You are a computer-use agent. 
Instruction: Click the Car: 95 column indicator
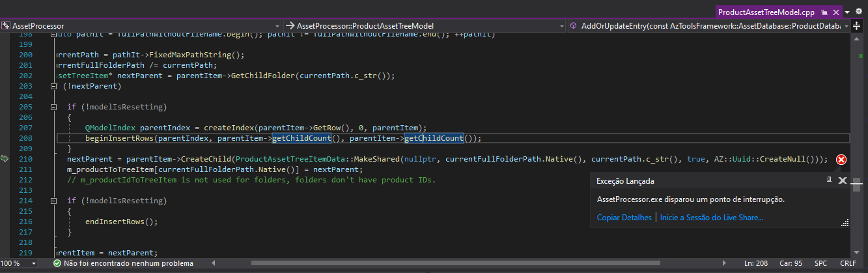[790, 263]
